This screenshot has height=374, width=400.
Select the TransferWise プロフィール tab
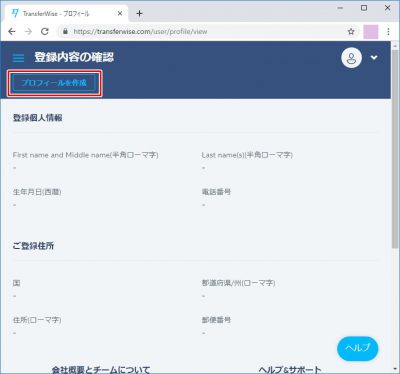pos(67,14)
